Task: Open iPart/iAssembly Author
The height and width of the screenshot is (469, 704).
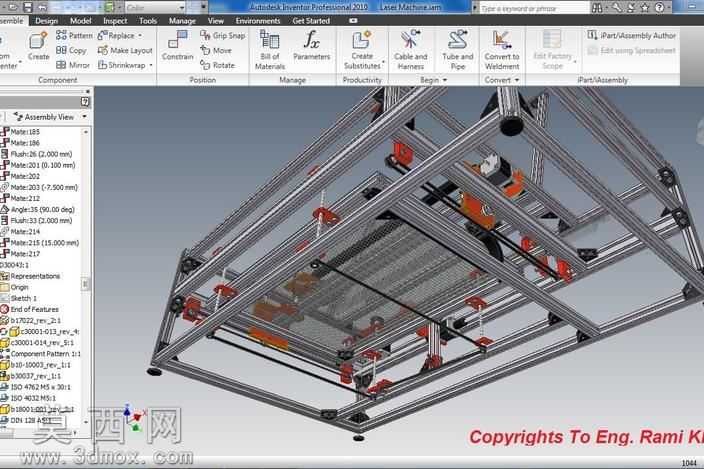Action: coord(631,35)
